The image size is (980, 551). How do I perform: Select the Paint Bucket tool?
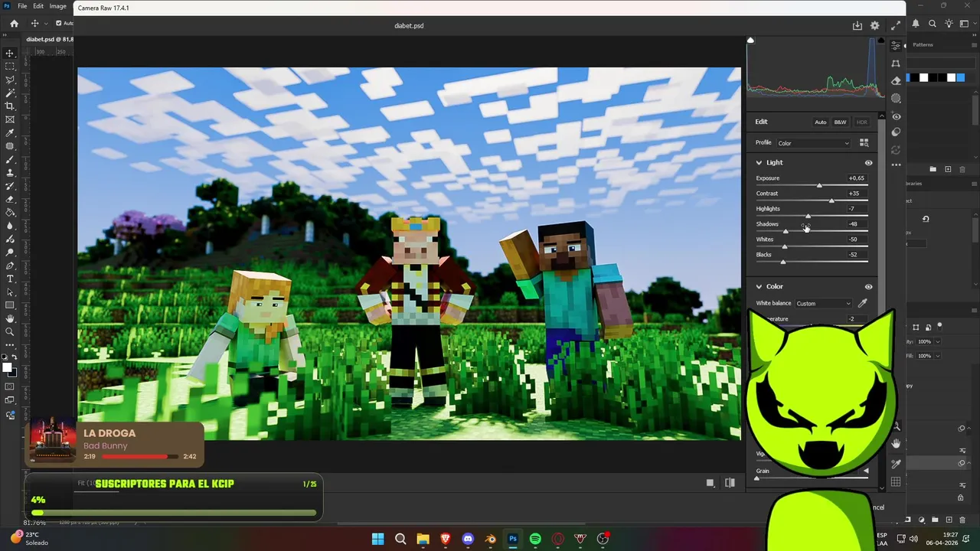click(x=10, y=213)
